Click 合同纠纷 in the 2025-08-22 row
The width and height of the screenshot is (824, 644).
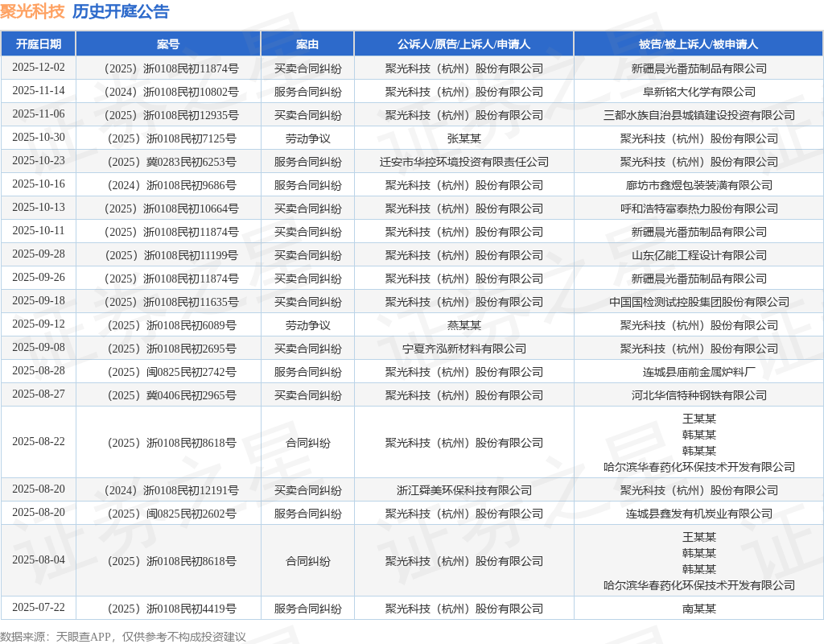[307, 444]
